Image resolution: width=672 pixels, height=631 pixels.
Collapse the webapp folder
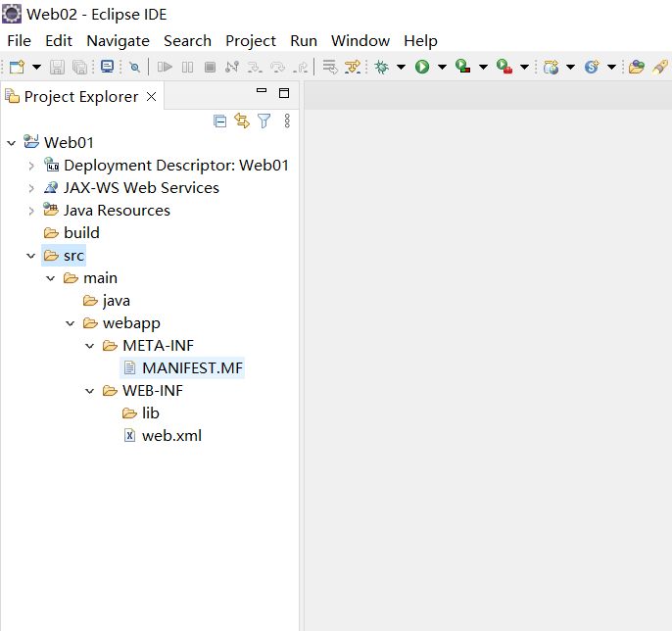71,323
